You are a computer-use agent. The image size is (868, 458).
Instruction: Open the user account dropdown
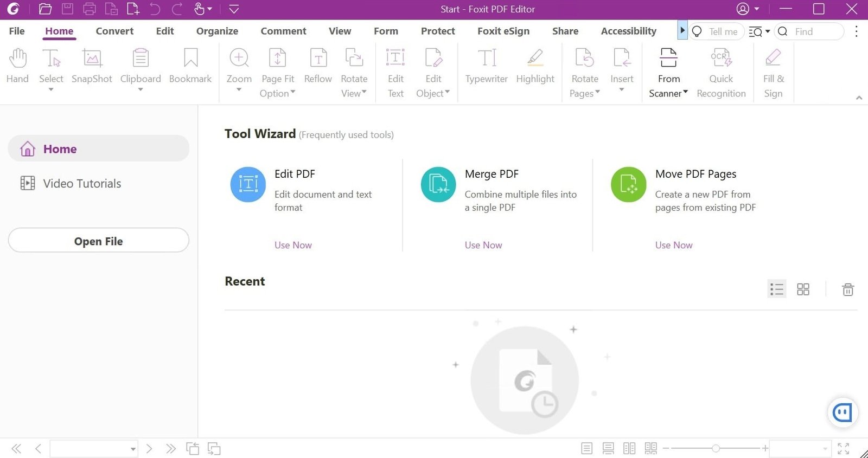coord(757,9)
